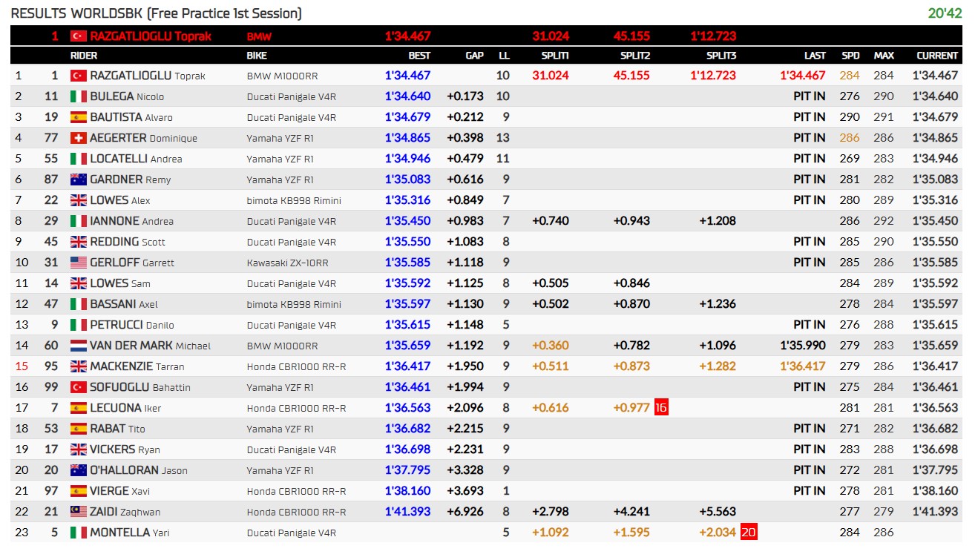Click the Turkish flag next to SOFUOGLU Bahattin
The width and height of the screenshot is (978, 560).
tap(79, 387)
